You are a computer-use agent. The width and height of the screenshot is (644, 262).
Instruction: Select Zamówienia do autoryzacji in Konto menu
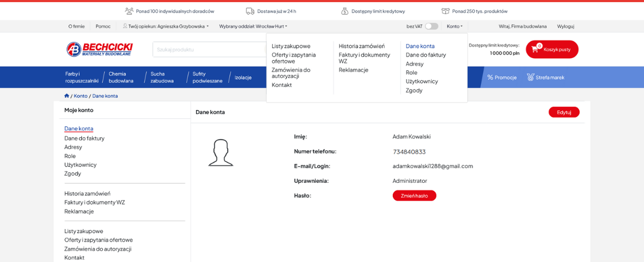(291, 73)
